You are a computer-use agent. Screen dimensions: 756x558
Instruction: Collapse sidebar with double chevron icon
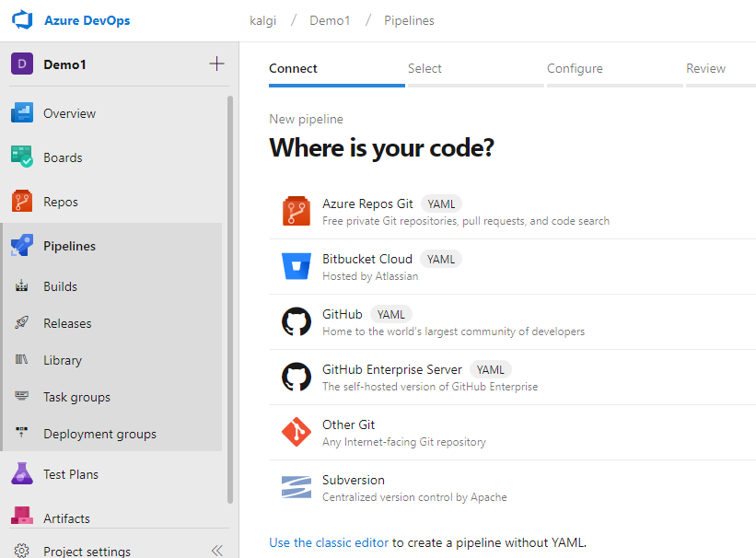coord(217,551)
